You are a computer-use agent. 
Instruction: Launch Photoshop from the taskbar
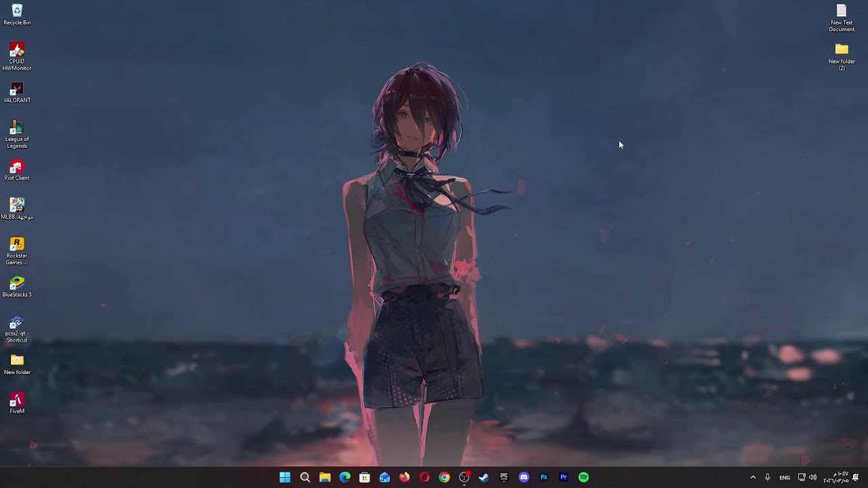coord(544,477)
